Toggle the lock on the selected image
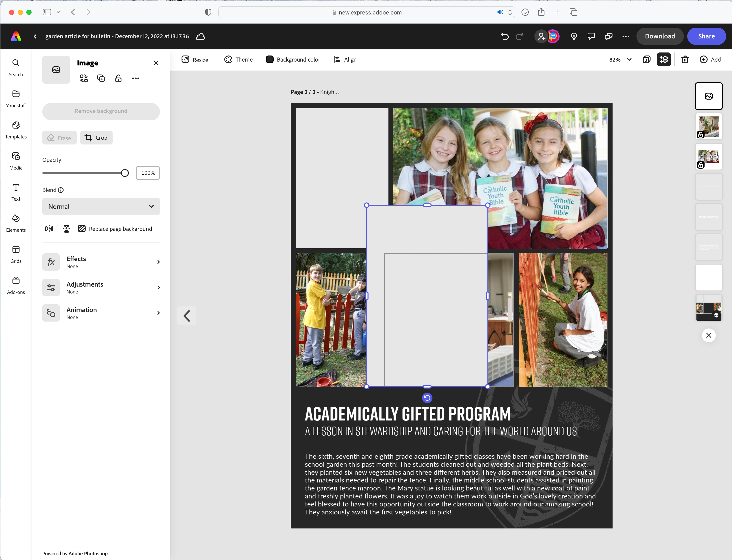 point(118,78)
